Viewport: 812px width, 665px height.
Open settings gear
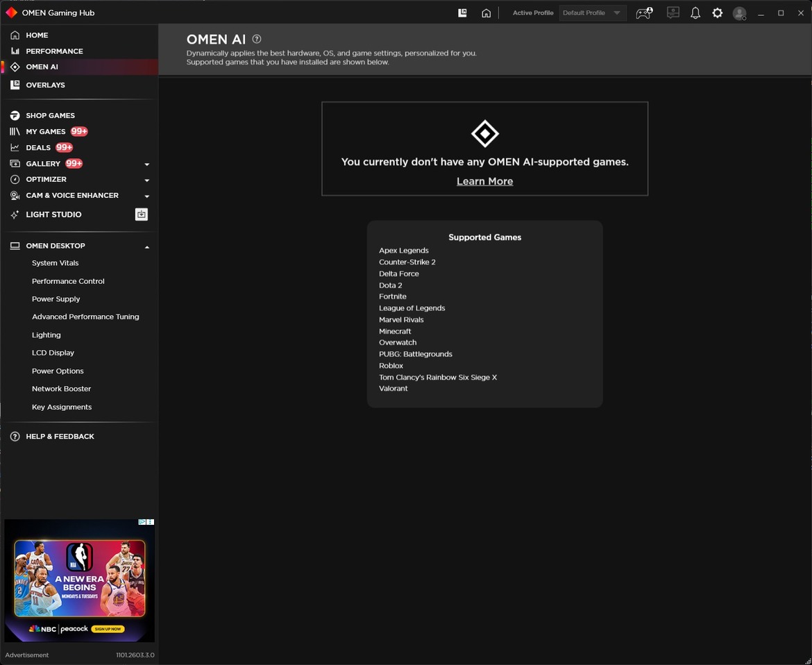click(x=717, y=13)
